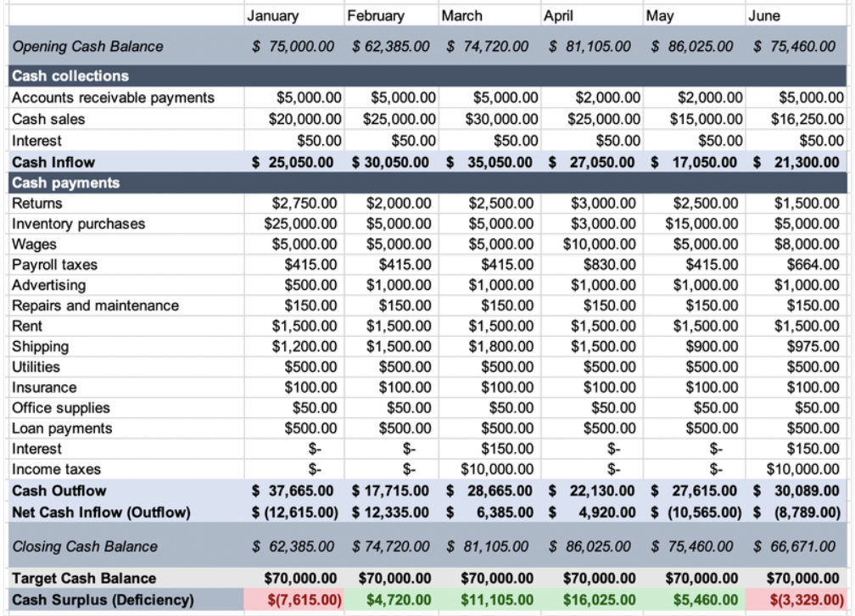Click the Net Cash Inflow (Outflow) label
Viewport: 855px width, 616px height.
tap(102, 512)
